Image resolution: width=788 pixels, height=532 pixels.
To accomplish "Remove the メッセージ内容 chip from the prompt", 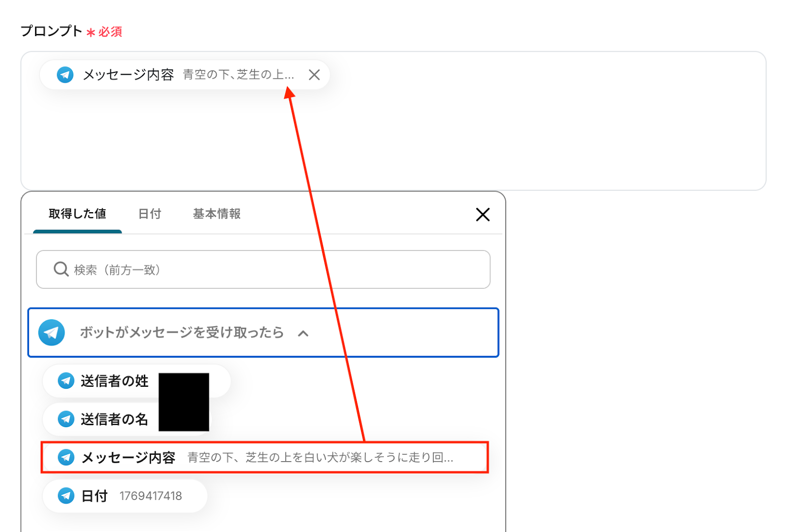I will pos(314,75).
